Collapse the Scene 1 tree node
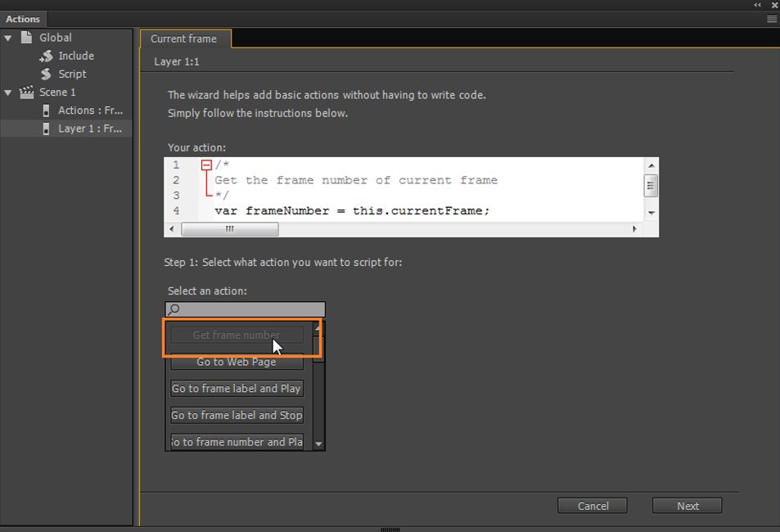 pyautogui.click(x=8, y=92)
